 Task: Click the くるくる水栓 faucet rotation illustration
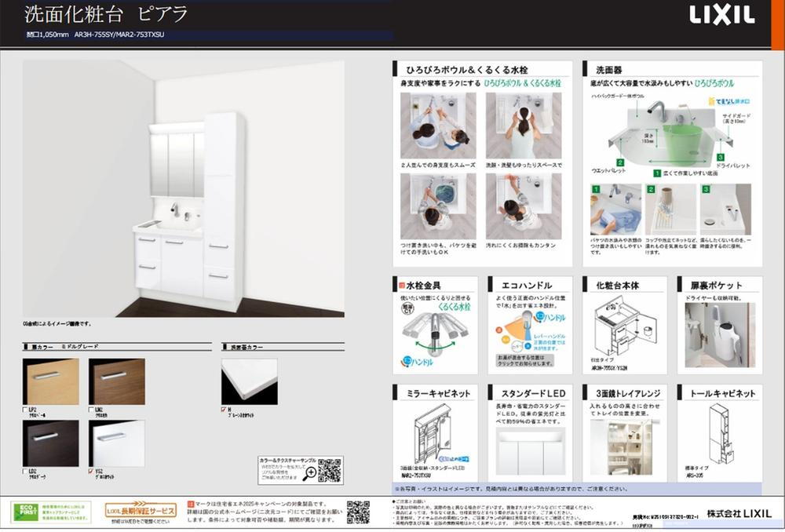click(x=436, y=333)
